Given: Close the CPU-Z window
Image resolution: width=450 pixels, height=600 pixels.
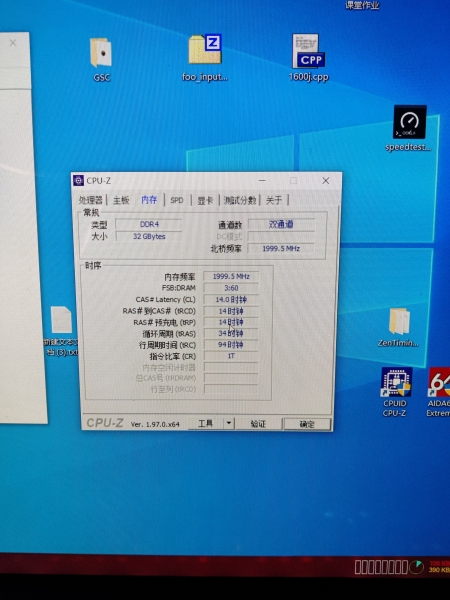Looking at the screenshot, I should [x=326, y=181].
